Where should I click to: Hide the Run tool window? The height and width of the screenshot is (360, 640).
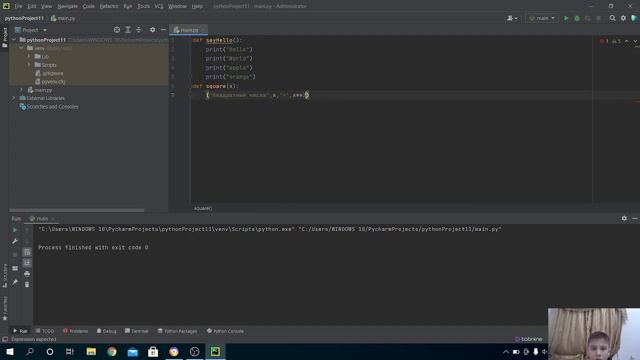click(x=635, y=218)
